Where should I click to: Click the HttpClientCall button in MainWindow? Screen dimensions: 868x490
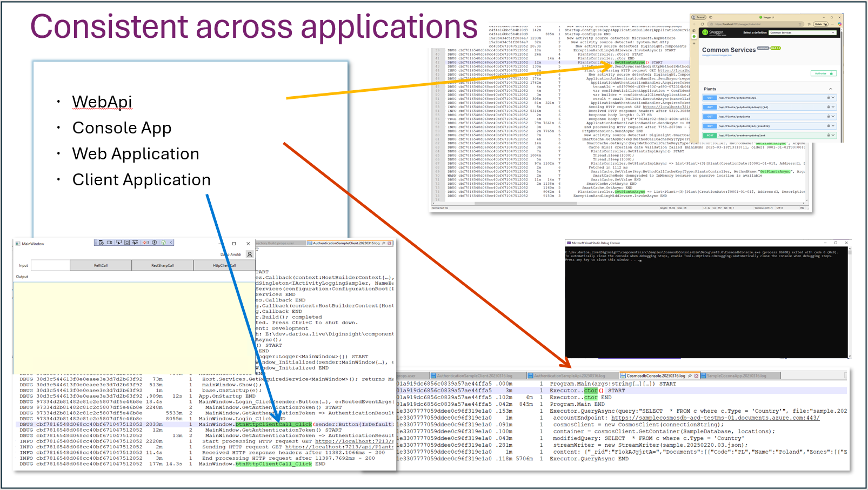point(224,265)
